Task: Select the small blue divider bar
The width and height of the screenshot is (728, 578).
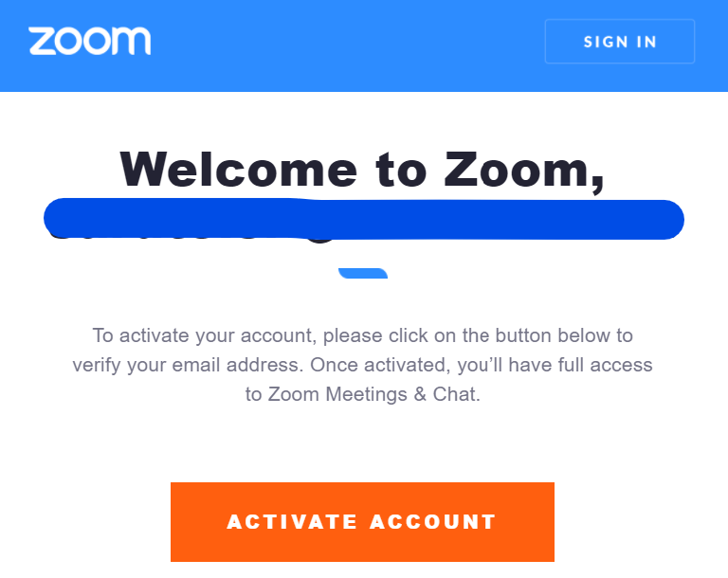Action: click(x=363, y=273)
